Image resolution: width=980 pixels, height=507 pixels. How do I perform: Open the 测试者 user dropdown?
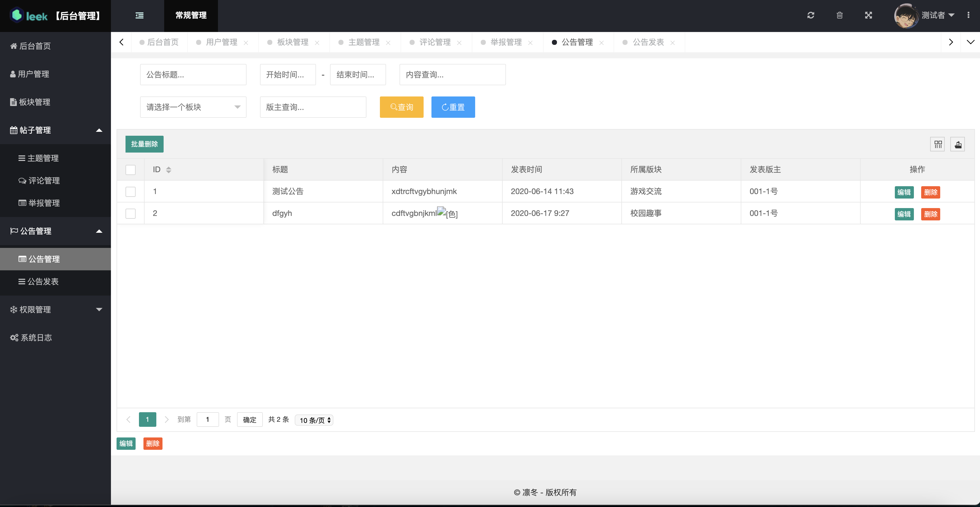(938, 15)
